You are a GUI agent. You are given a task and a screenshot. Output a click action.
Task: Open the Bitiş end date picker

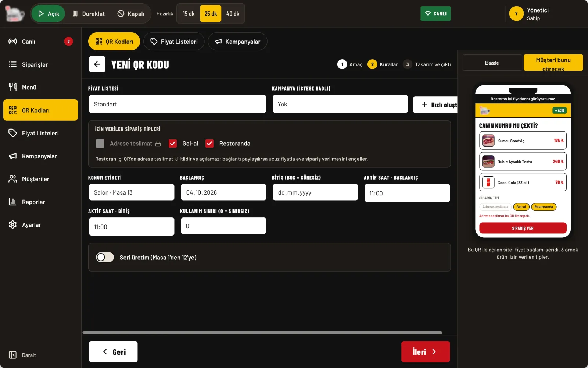pyautogui.click(x=315, y=192)
